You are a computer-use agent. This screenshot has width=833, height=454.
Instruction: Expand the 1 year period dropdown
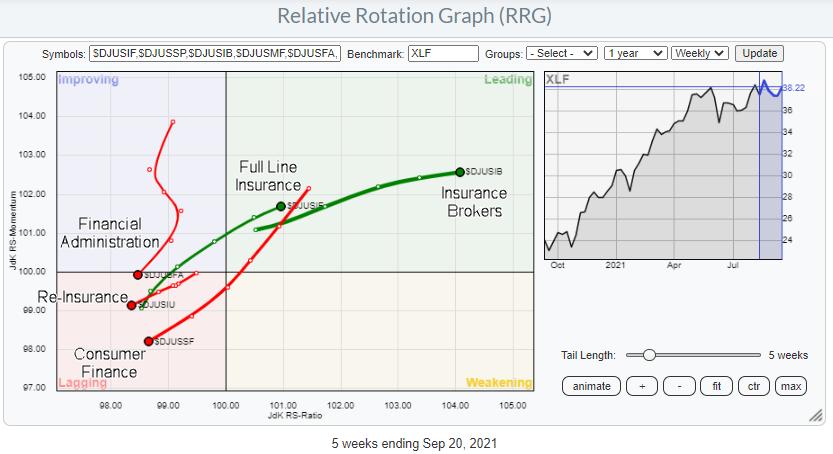(636, 53)
